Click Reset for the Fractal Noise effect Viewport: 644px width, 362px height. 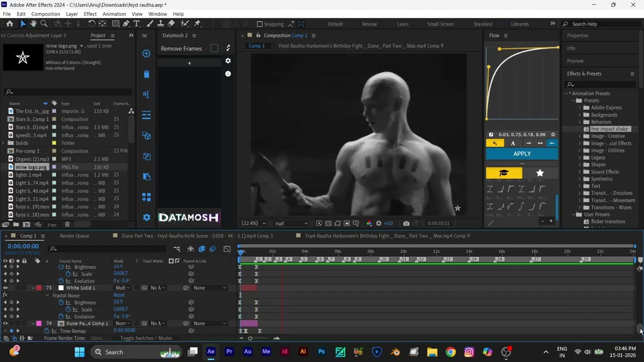(119, 295)
